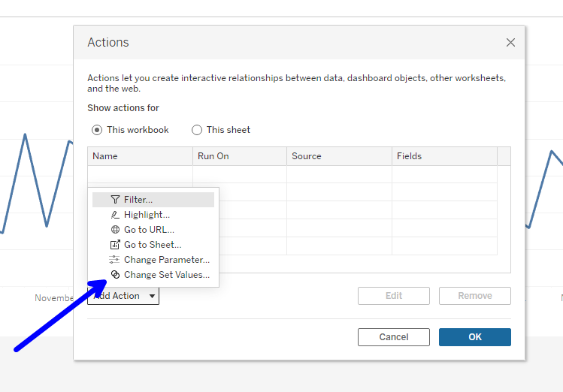Select the This workbook radio button
Screen dimensions: 563x392
tap(97, 130)
